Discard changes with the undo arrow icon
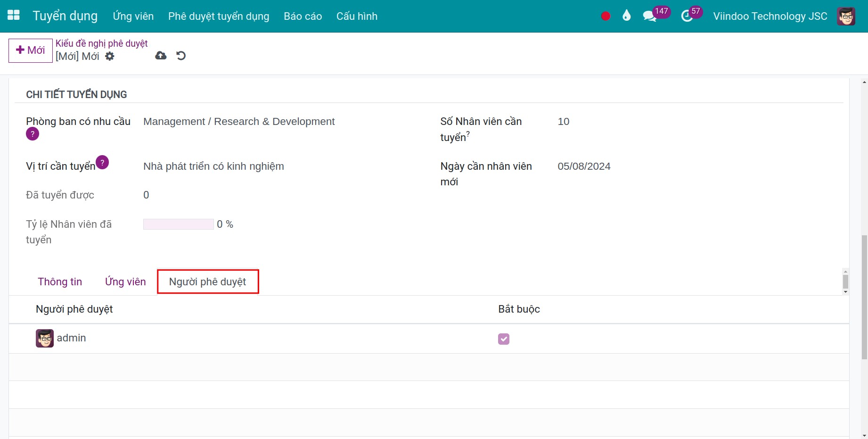868x439 pixels. coord(181,56)
